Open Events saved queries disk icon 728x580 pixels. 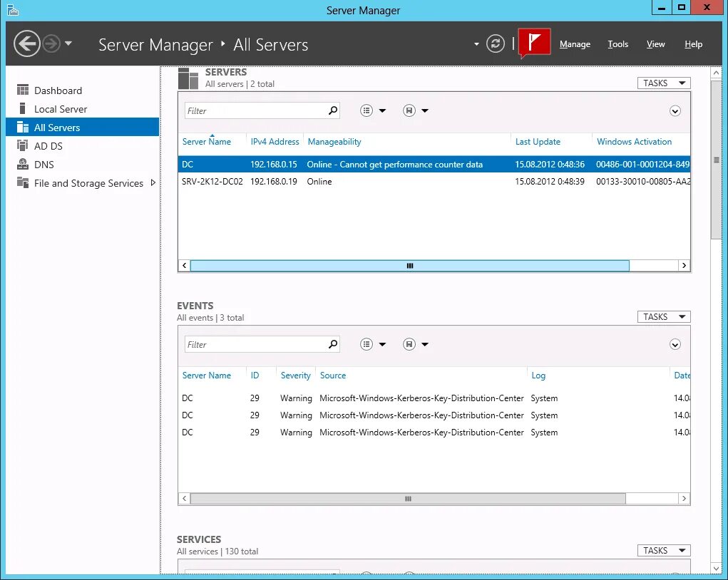pos(409,344)
